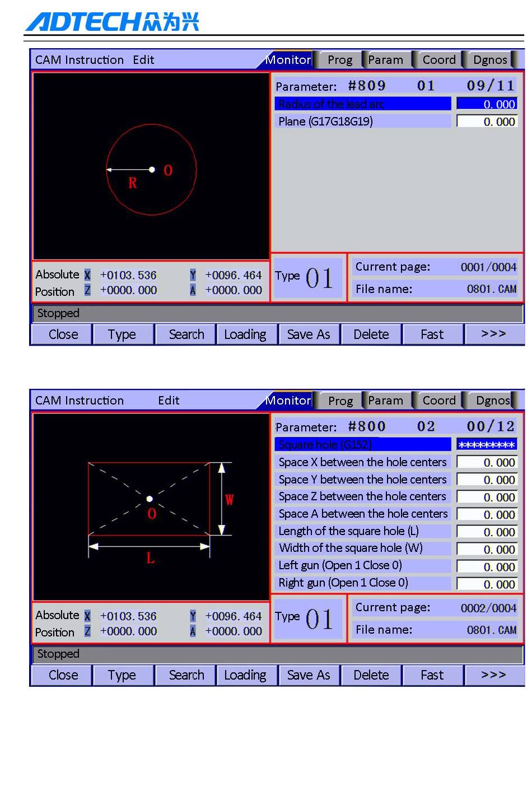Select 'Space Z between the hole centers' row
The image size is (532, 795).
(363, 496)
